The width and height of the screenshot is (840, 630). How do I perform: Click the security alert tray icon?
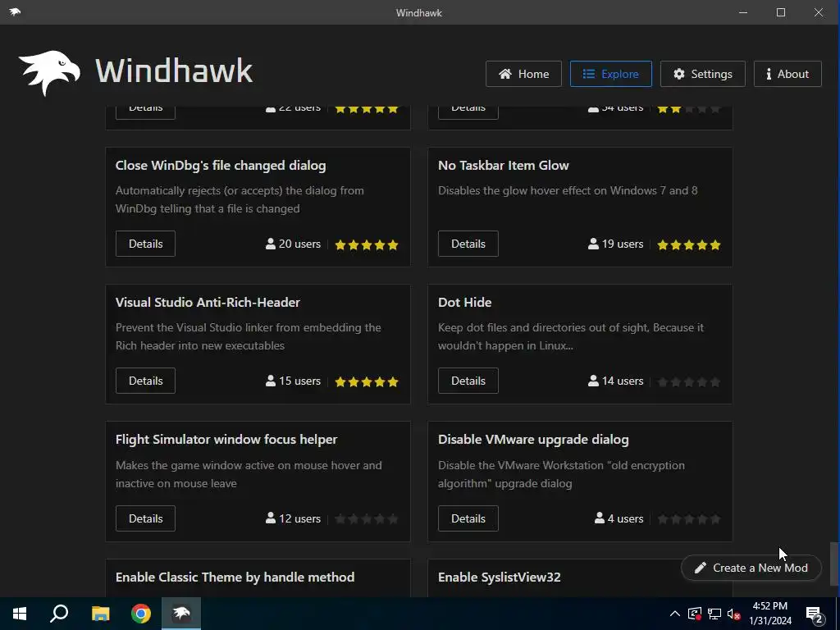click(694, 614)
